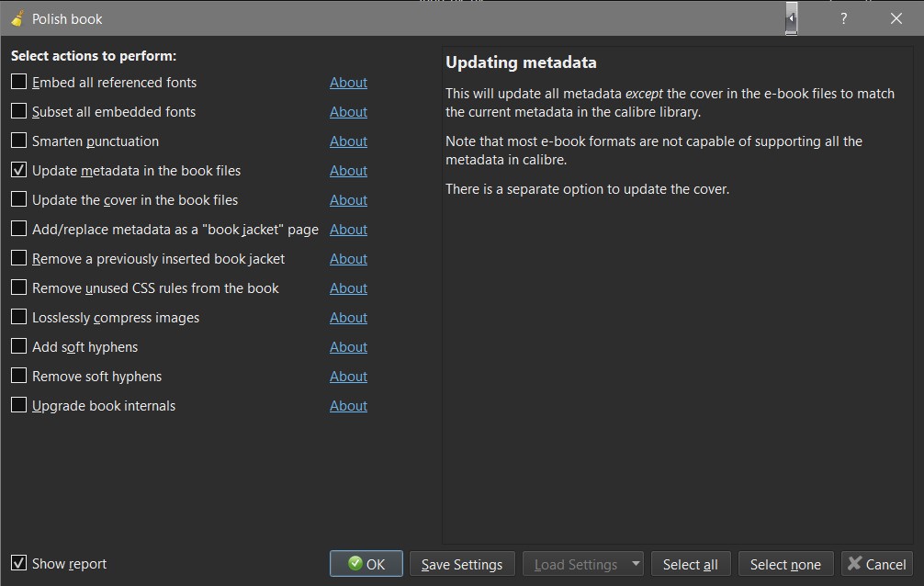The width and height of the screenshot is (924, 586).
Task: Click the small left arrow title bar button
Action: pyautogui.click(x=791, y=18)
